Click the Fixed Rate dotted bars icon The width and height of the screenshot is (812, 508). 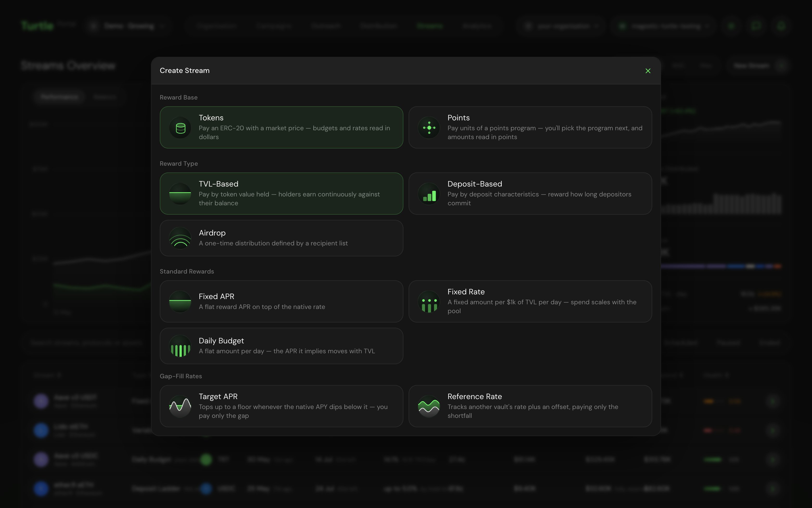click(429, 301)
